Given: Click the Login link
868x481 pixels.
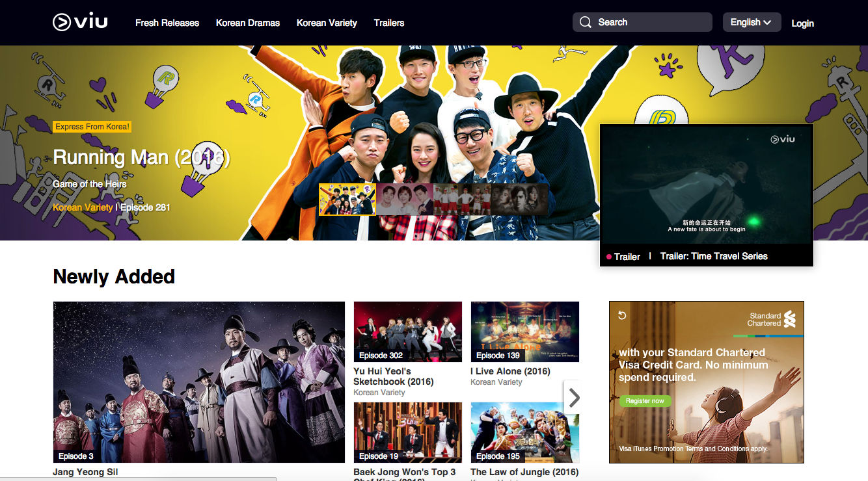Looking at the screenshot, I should tap(802, 23).
